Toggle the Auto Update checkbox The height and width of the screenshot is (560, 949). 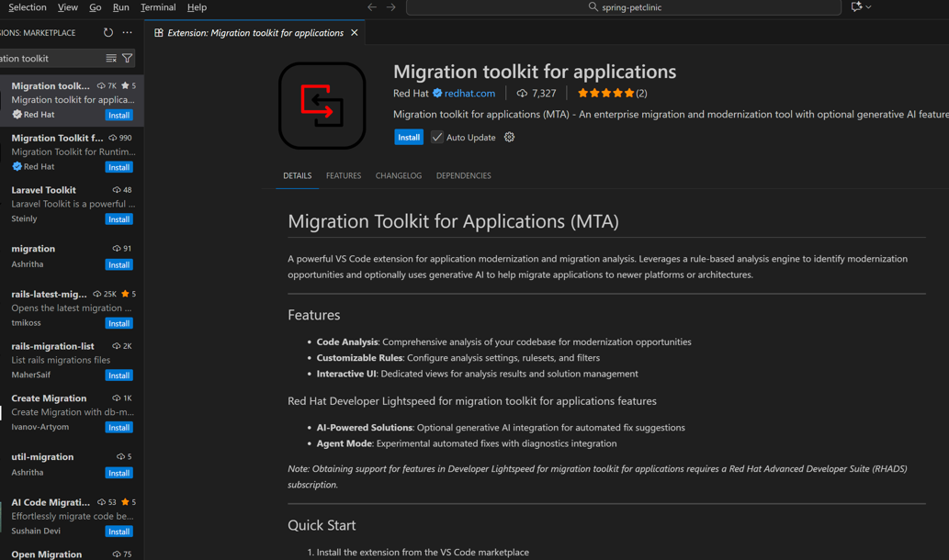coord(437,138)
